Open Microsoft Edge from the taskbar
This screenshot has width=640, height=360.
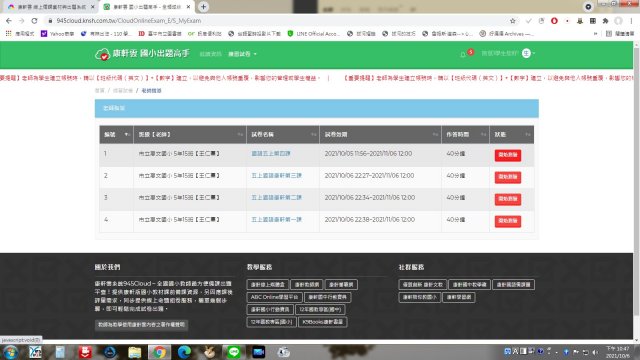(x=184, y=352)
